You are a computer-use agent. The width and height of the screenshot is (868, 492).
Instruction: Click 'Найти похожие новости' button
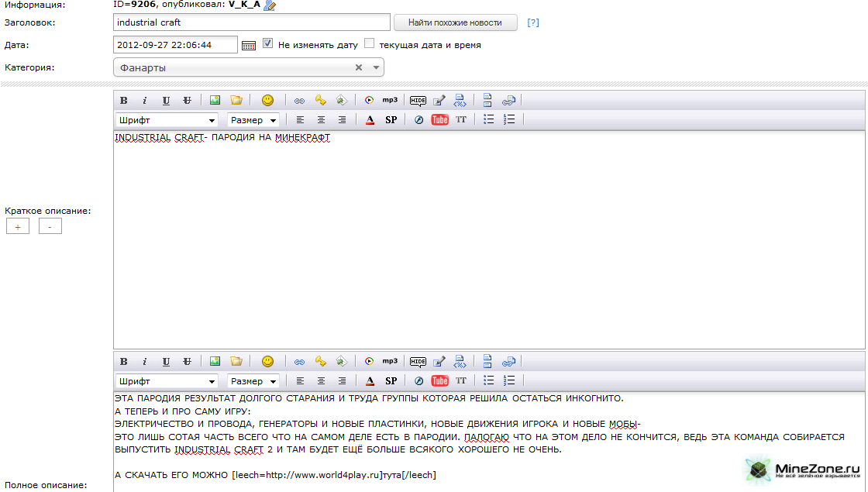[455, 22]
